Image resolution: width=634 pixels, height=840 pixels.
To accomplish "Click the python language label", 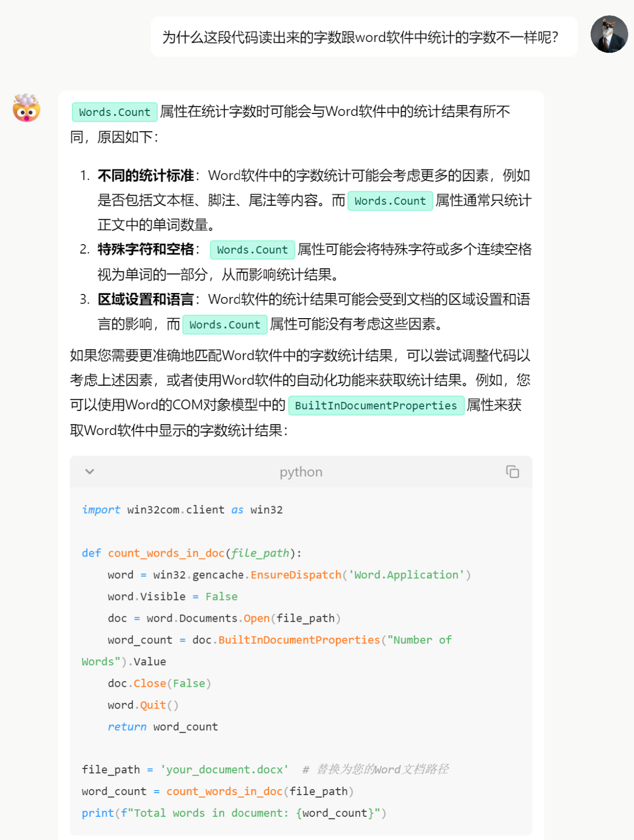I will (301, 472).
